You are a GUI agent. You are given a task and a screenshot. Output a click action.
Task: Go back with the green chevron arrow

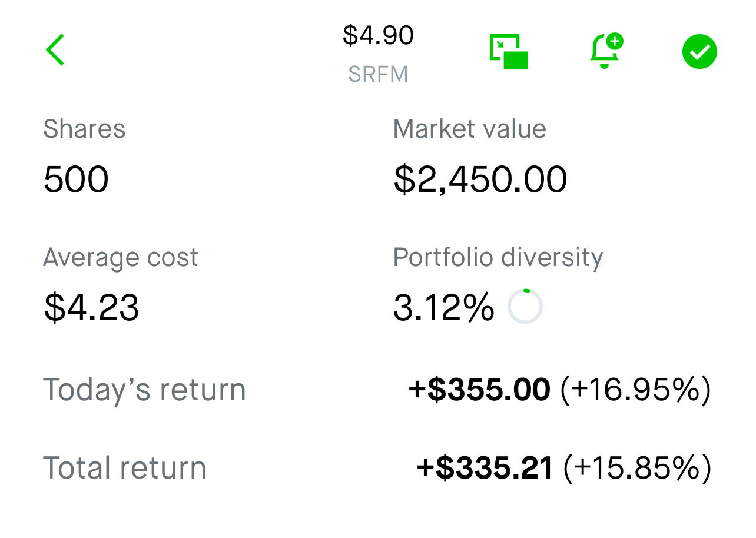click(x=55, y=50)
